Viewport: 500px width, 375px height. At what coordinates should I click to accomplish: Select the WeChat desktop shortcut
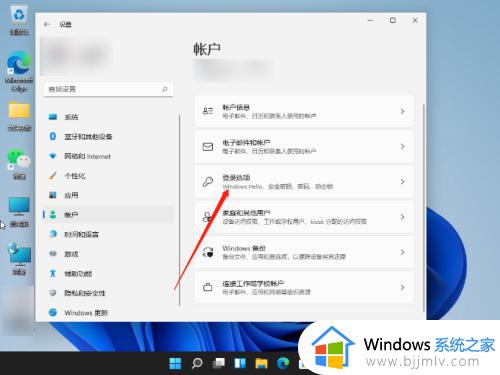tap(19, 164)
